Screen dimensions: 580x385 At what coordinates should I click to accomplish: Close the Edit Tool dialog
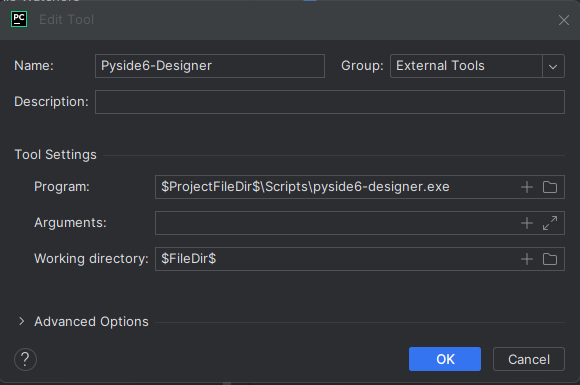564,20
